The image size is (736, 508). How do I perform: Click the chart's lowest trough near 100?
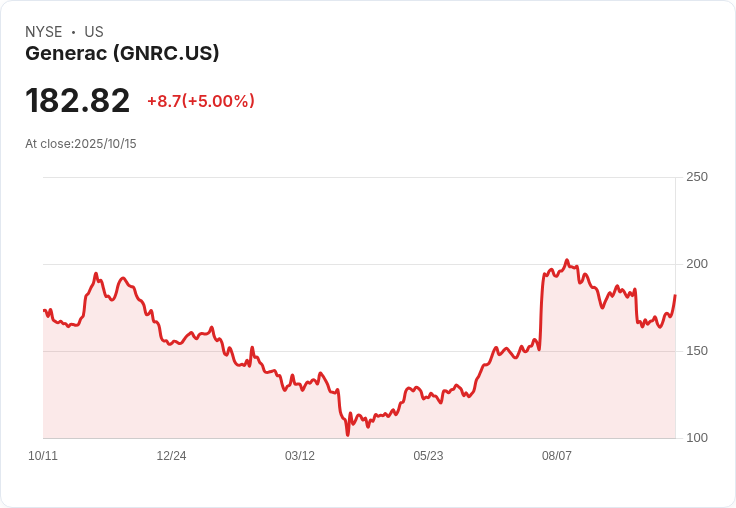(x=348, y=435)
